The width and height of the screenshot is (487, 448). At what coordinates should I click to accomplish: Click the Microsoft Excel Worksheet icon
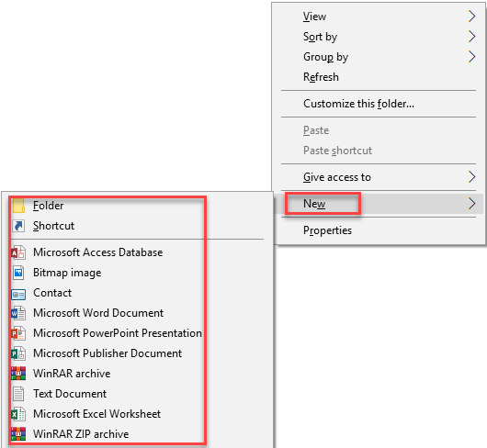18,414
